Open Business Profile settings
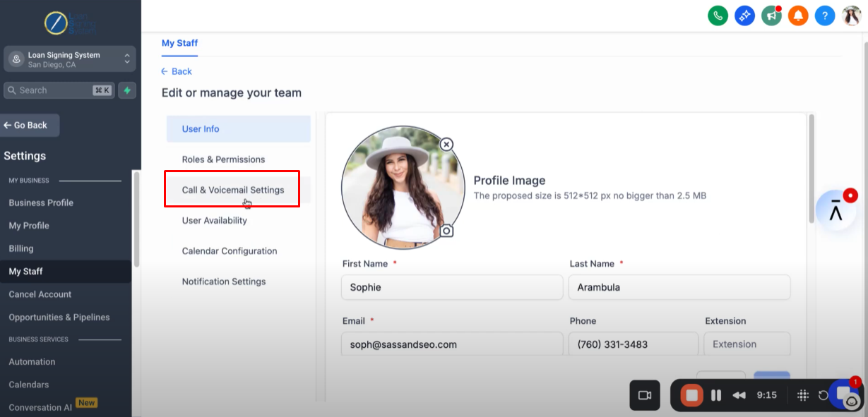The width and height of the screenshot is (868, 417). (41, 203)
